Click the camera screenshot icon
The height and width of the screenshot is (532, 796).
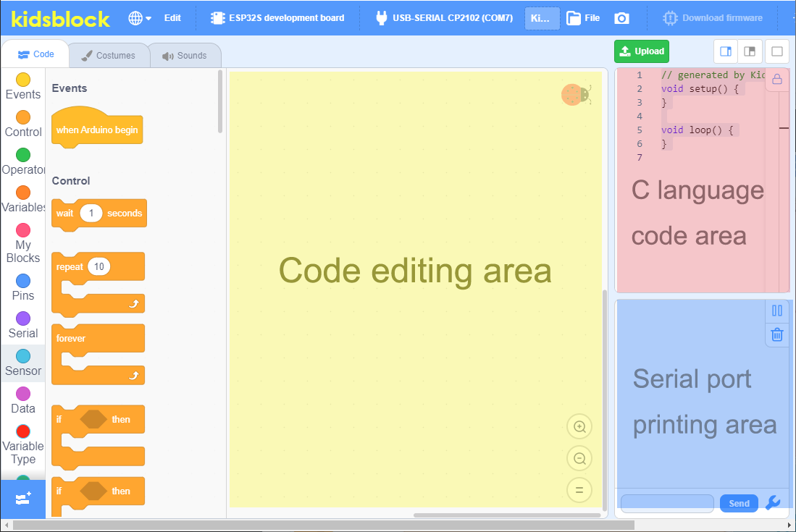(x=621, y=18)
